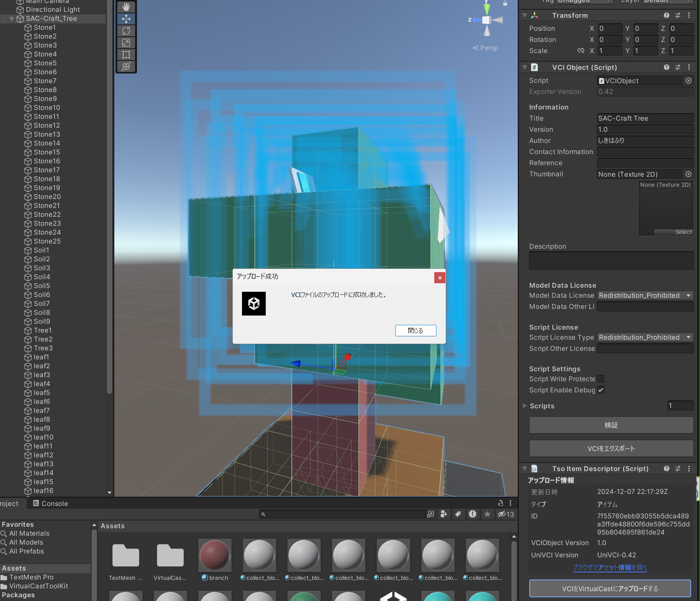Open VirtualCastToolKit folder in tree

pos(39,586)
